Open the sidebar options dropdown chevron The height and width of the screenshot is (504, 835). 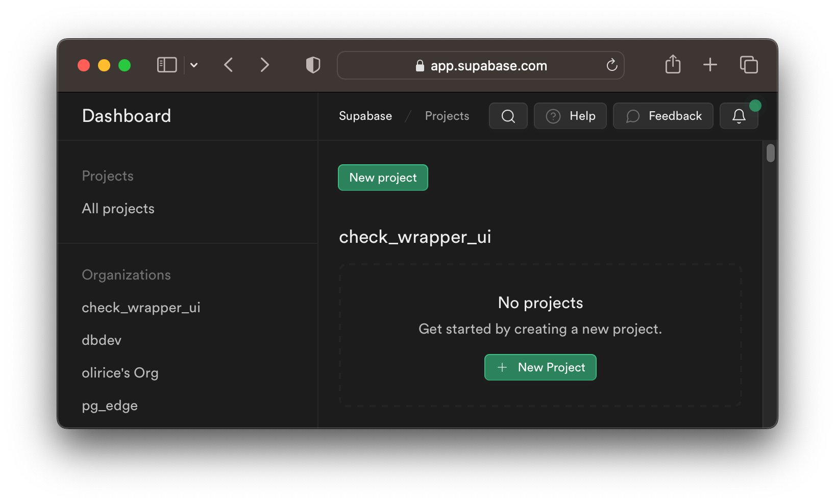click(x=194, y=65)
